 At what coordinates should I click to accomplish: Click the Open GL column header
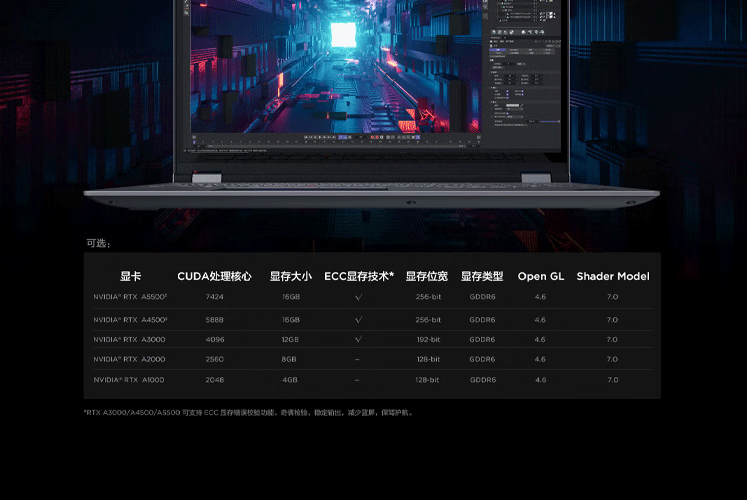(541, 276)
